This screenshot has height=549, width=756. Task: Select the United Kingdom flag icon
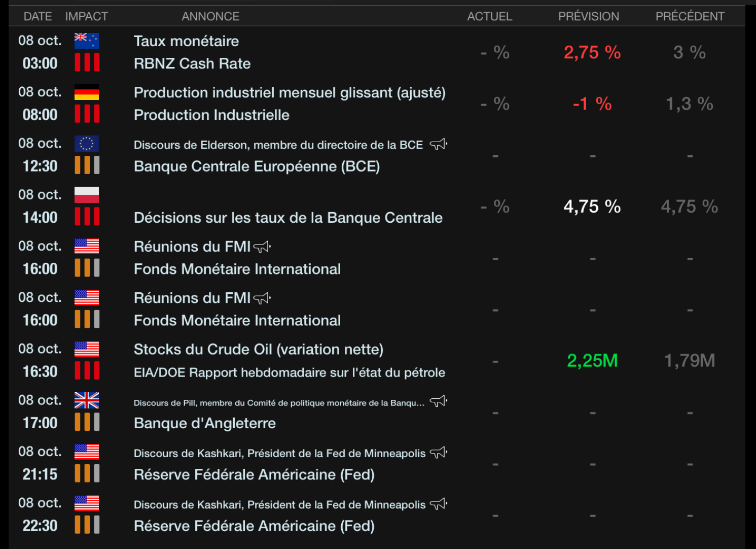click(86, 400)
